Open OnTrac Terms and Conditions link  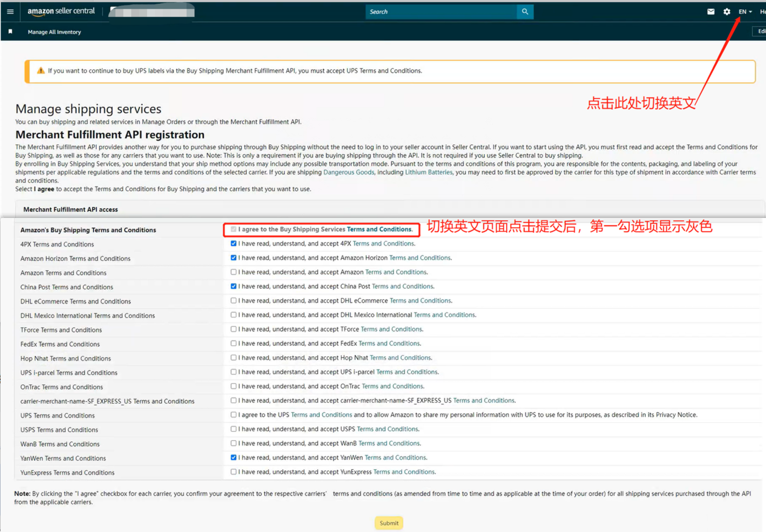click(392, 386)
